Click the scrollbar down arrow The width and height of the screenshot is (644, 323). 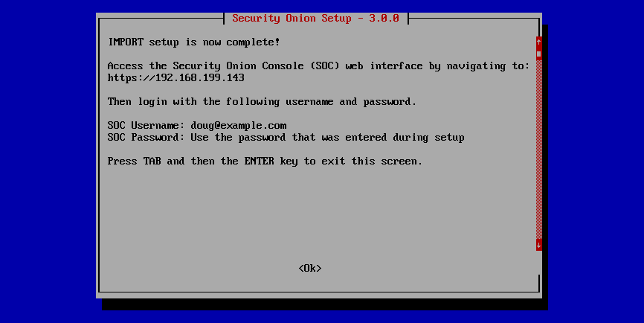(538, 245)
